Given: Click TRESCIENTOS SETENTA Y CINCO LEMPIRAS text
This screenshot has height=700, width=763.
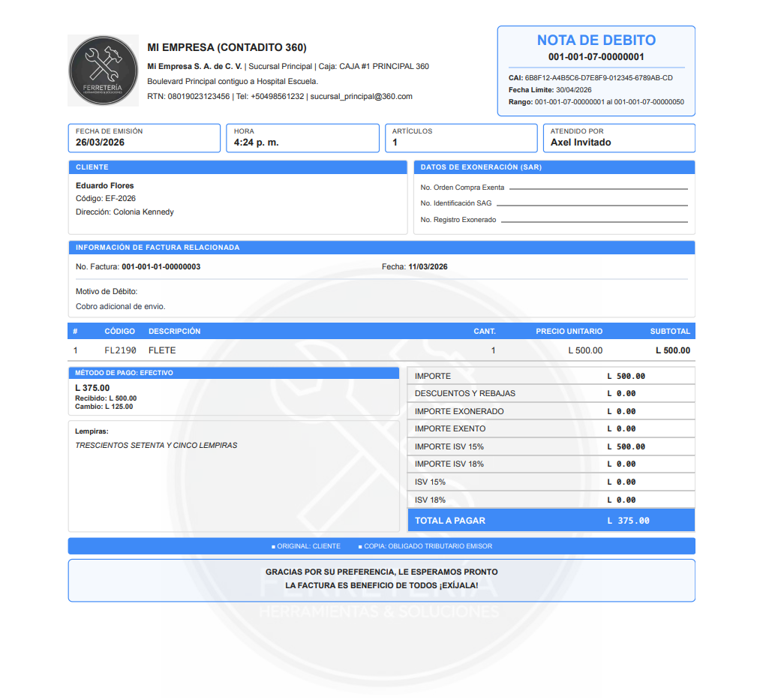Looking at the screenshot, I should (156, 446).
